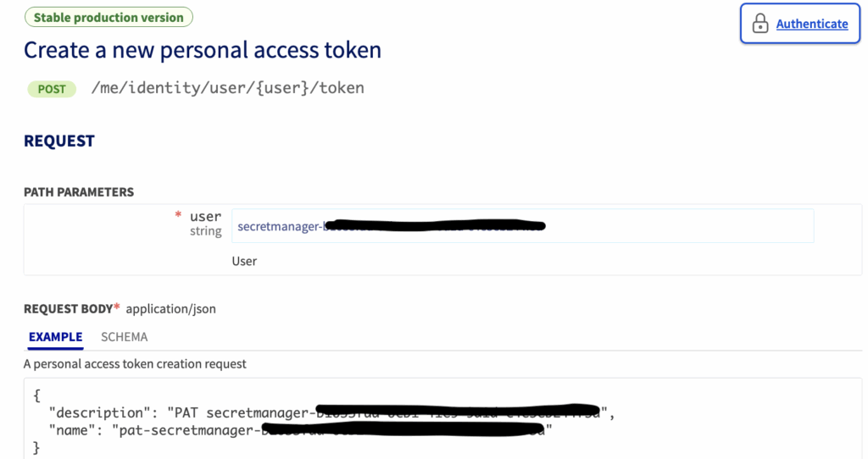The image size is (868, 459).
Task: Click the red required asterisk beside user
Action: click(178, 217)
